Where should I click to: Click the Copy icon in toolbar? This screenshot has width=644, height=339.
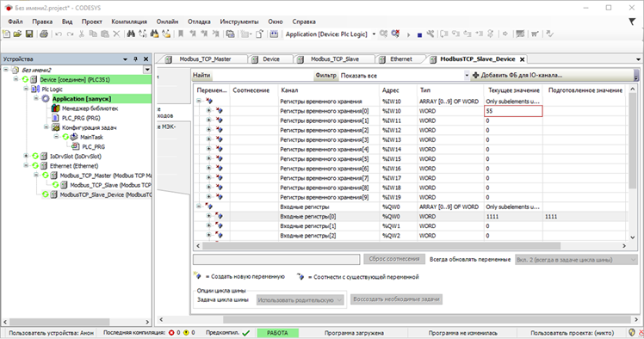click(93, 34)
